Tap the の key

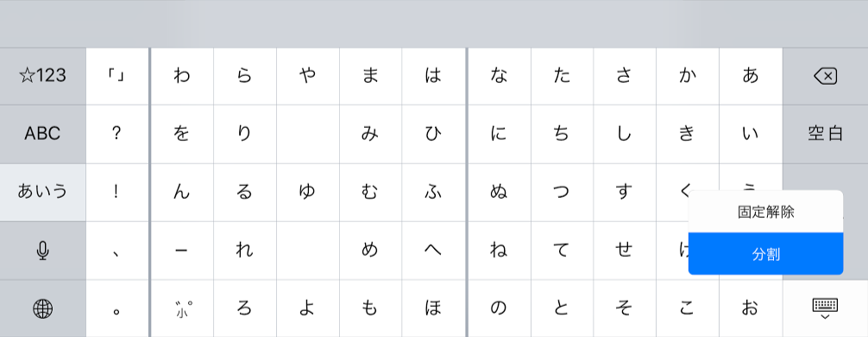pyautogui.click(x=499, y=308)
